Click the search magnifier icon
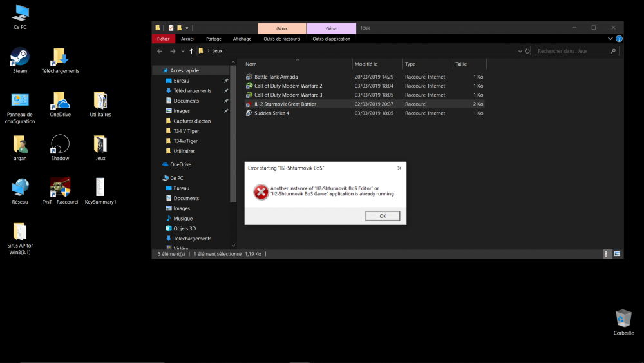Image resolution: width=644 pixels, height=363 pixels. [613, 51]
